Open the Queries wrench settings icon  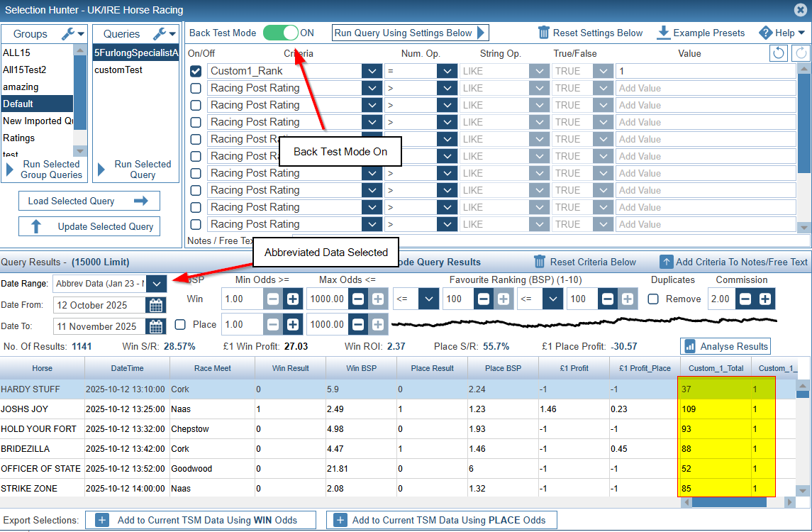click(x=160, y=33)
